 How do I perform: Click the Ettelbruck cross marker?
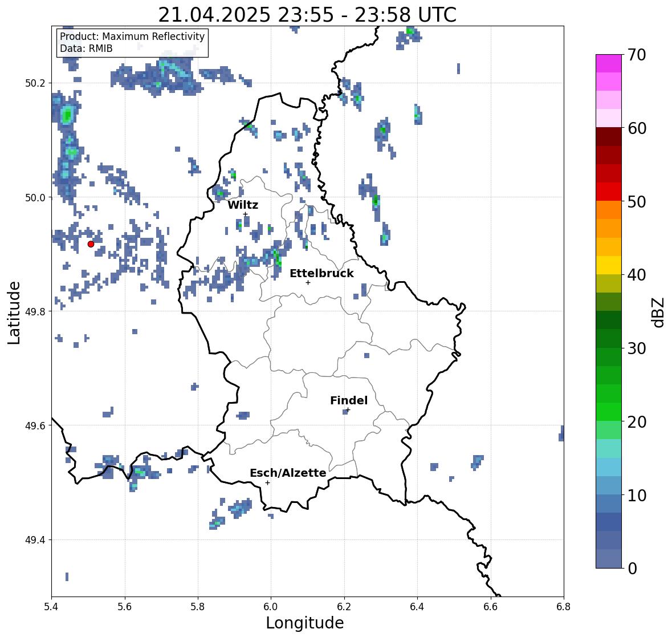coord(308,282)
